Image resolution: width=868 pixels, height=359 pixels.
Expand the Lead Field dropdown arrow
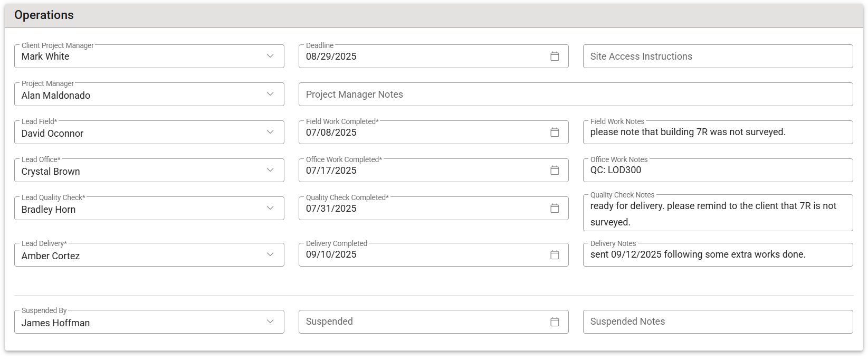pos(270,133)
